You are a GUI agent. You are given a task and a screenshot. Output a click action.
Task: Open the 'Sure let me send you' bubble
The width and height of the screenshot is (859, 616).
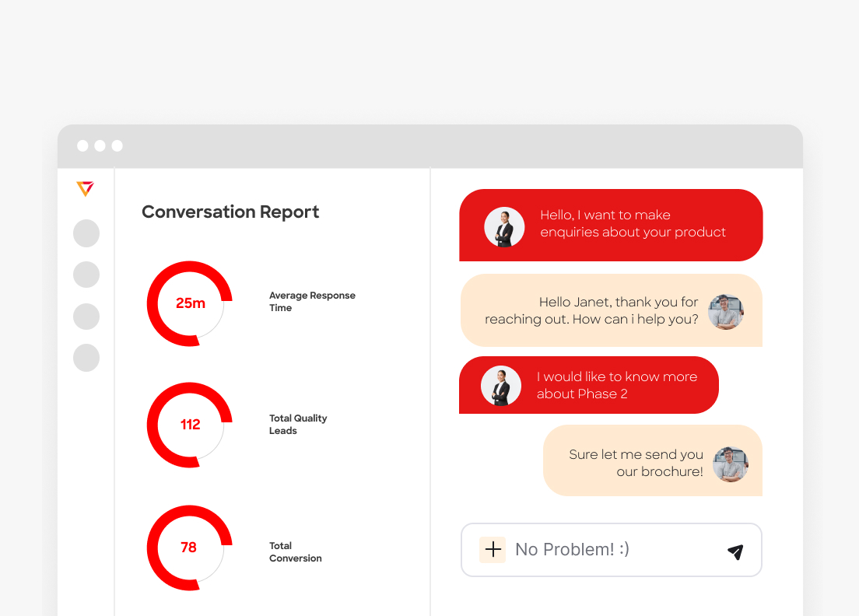(x=635, y=463)
